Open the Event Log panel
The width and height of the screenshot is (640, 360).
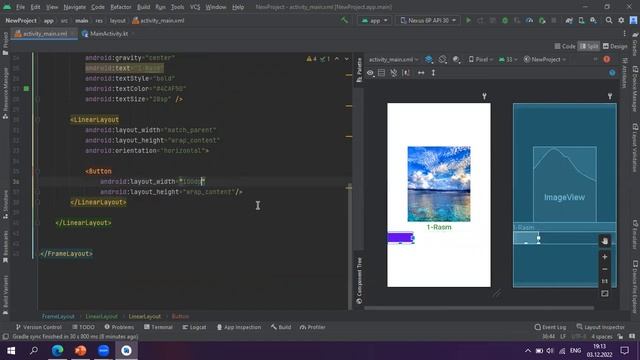tap(550, 327)
